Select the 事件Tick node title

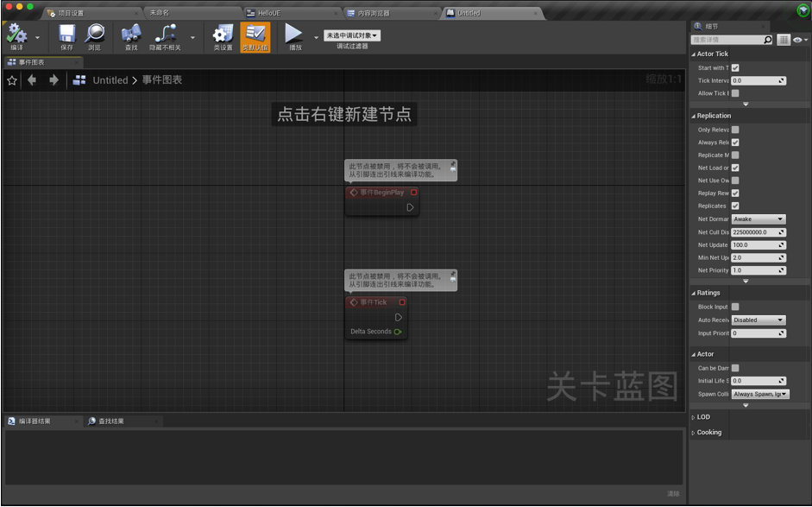374,302
